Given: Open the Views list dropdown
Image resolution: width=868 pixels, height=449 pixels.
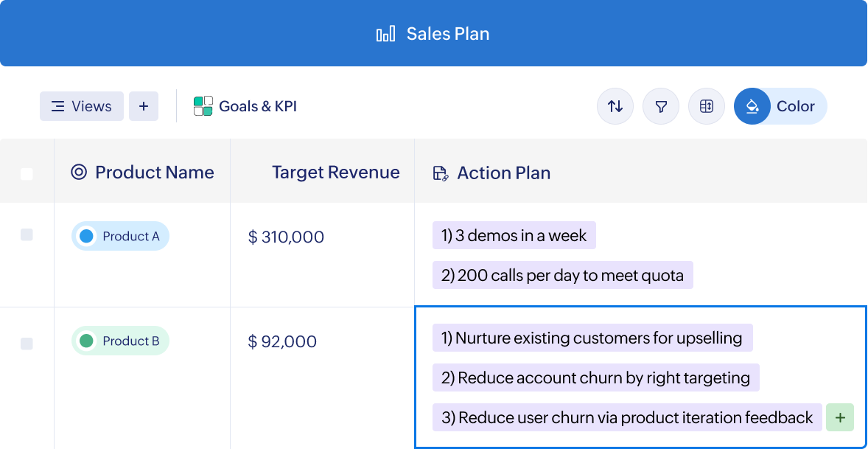Looking at the screenshot, I should pyautogui.click(x=82, y=106).
